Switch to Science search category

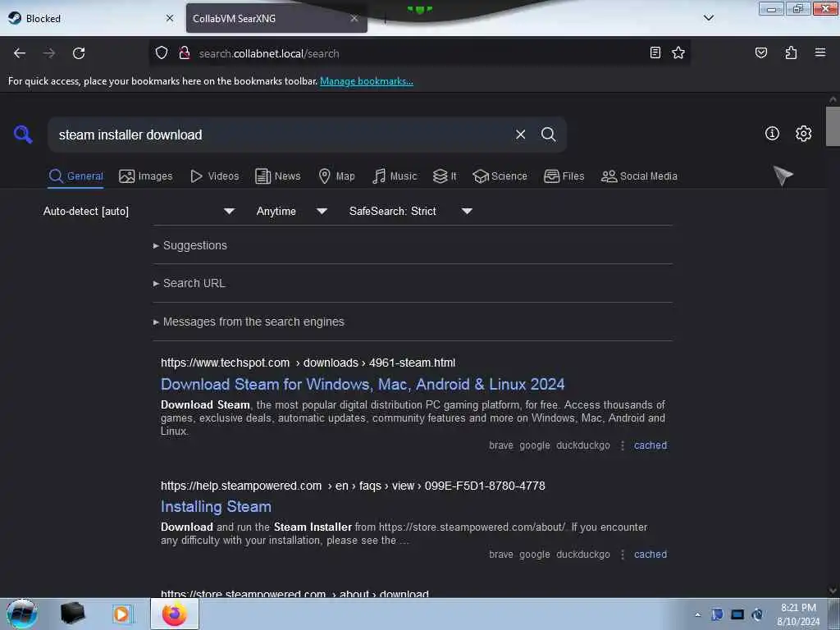pos(500,176)
